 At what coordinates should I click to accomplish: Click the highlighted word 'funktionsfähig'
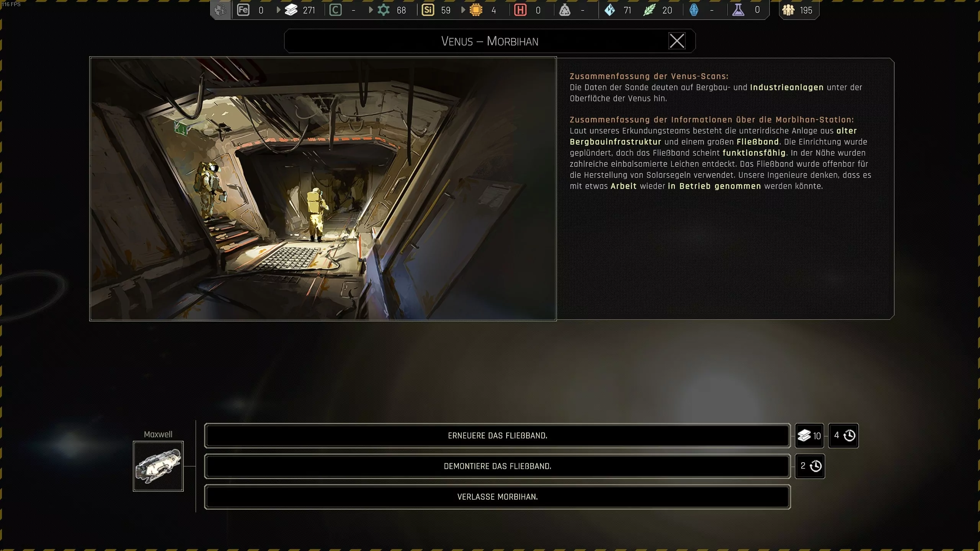[754, 153]
